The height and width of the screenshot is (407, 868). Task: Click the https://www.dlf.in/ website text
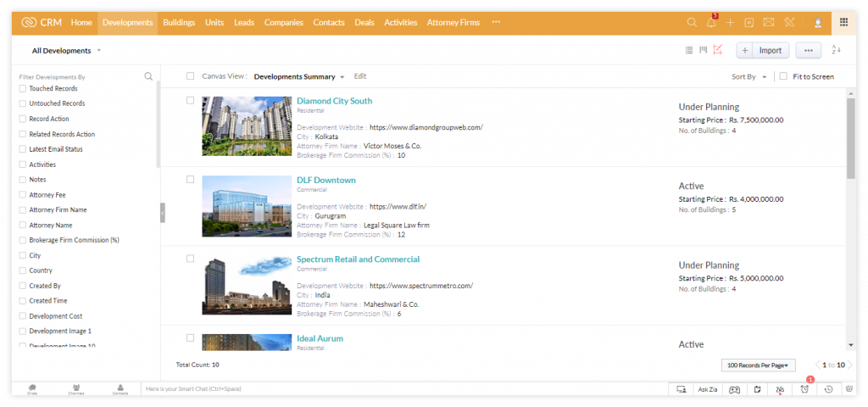pos(398,207)
